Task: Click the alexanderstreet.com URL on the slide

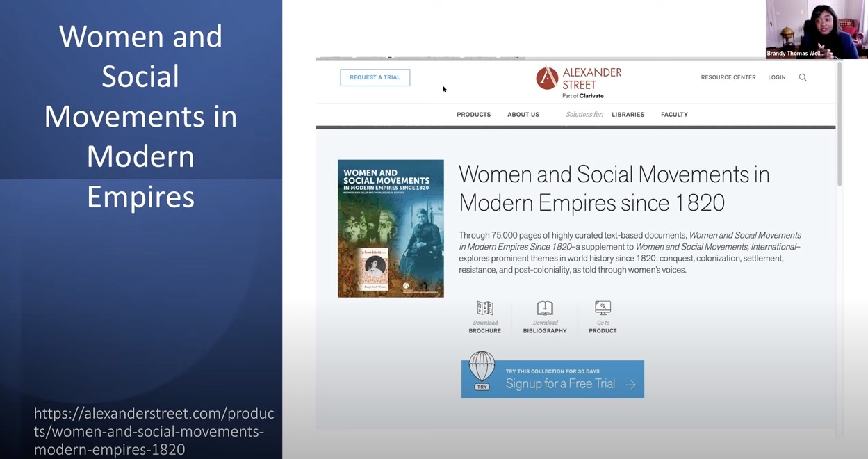Action: pos(154,431)
